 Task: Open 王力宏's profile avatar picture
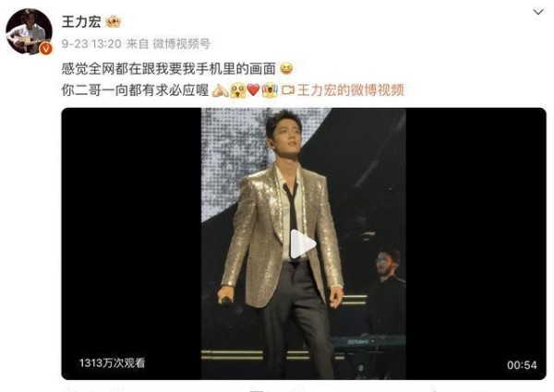coord(29,31)
